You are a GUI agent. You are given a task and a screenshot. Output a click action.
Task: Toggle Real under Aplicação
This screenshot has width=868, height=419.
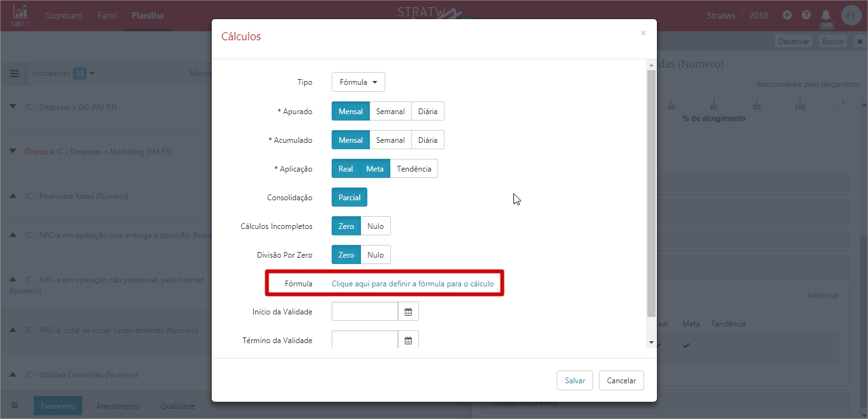tap(346, 168)
